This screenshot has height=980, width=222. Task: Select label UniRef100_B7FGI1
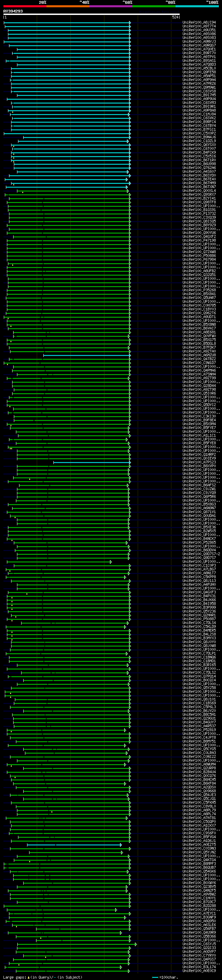point(199,129)
